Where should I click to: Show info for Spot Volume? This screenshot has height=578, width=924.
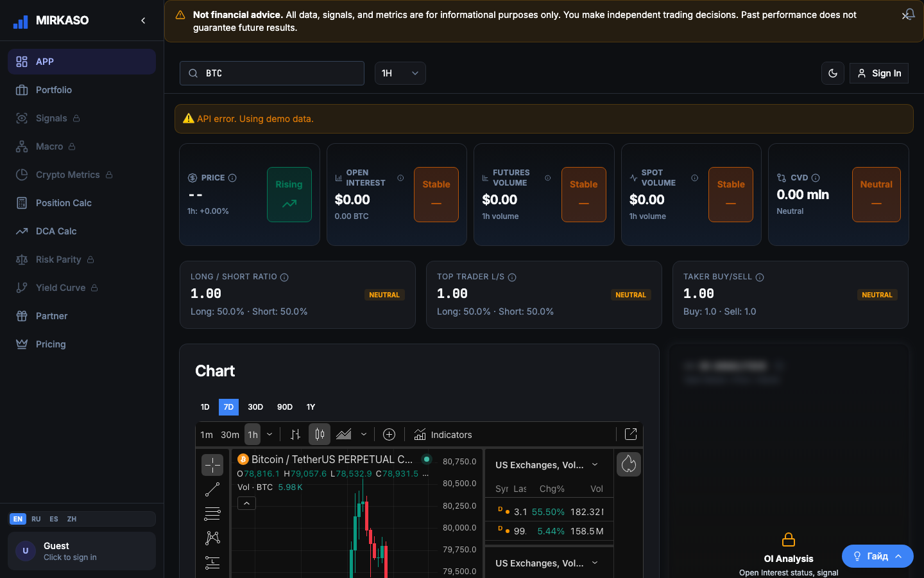pos(695,178)
